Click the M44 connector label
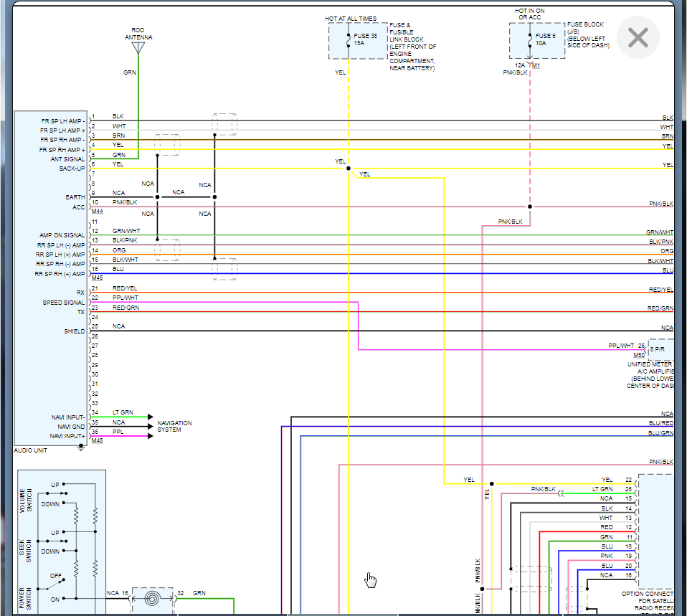The image size is (687, 616). [x=97, y=212]
